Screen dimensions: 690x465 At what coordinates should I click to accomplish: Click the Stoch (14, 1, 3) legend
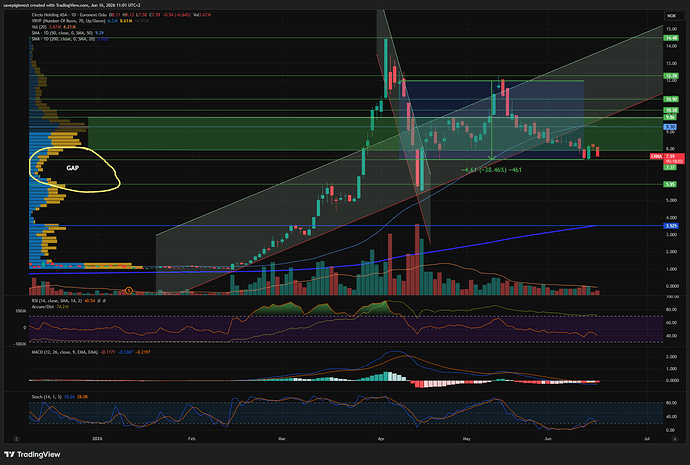pos(47,397)
